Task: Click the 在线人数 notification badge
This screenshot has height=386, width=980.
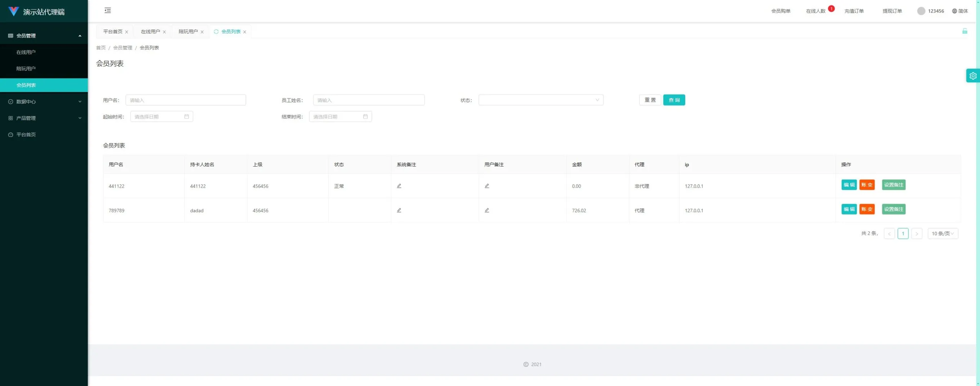Action: coord(831,8)
